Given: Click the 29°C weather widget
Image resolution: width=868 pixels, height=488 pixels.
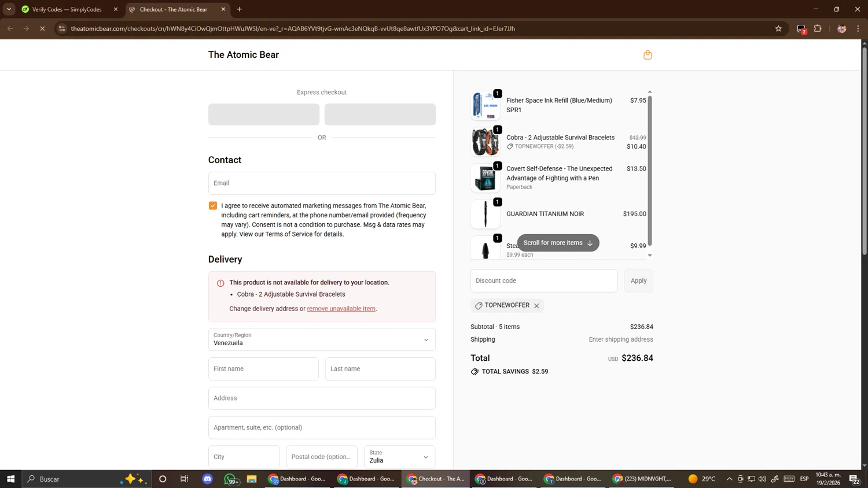Looking at the screenshot, I should 702,479.
